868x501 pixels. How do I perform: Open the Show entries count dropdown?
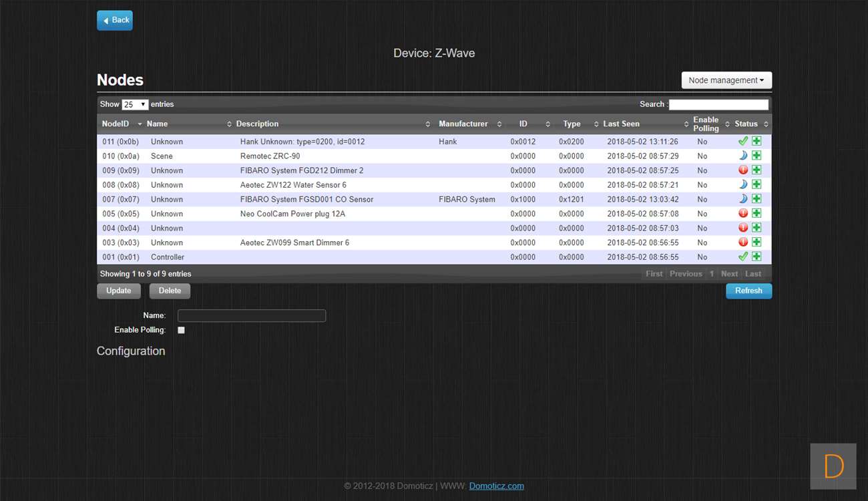(135, 105)
